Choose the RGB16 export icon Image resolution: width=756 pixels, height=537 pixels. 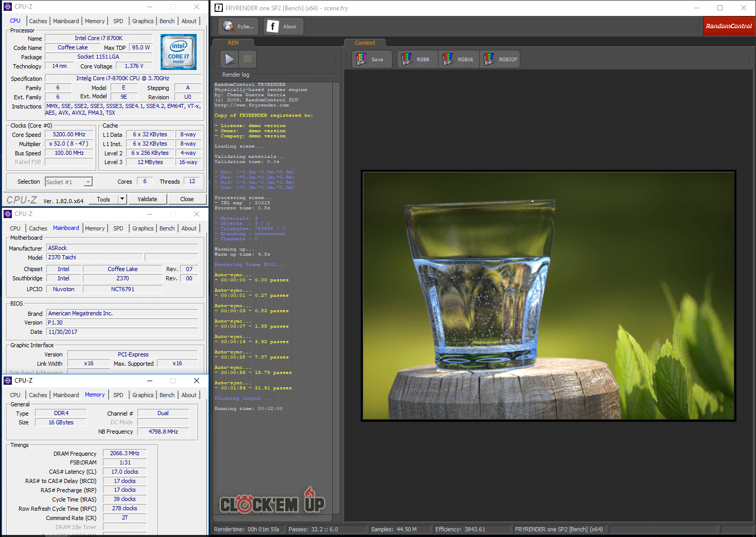point(448,59)
